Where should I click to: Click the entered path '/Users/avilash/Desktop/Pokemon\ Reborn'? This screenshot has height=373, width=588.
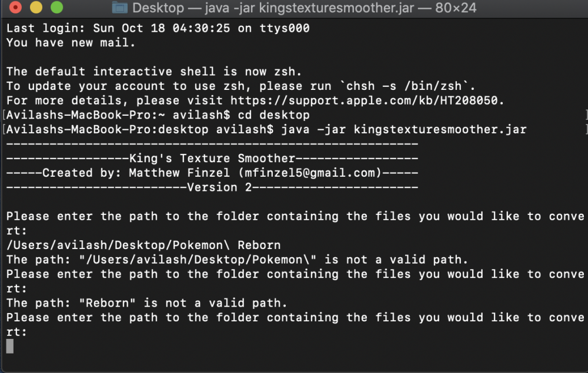(x=143, y=246)
